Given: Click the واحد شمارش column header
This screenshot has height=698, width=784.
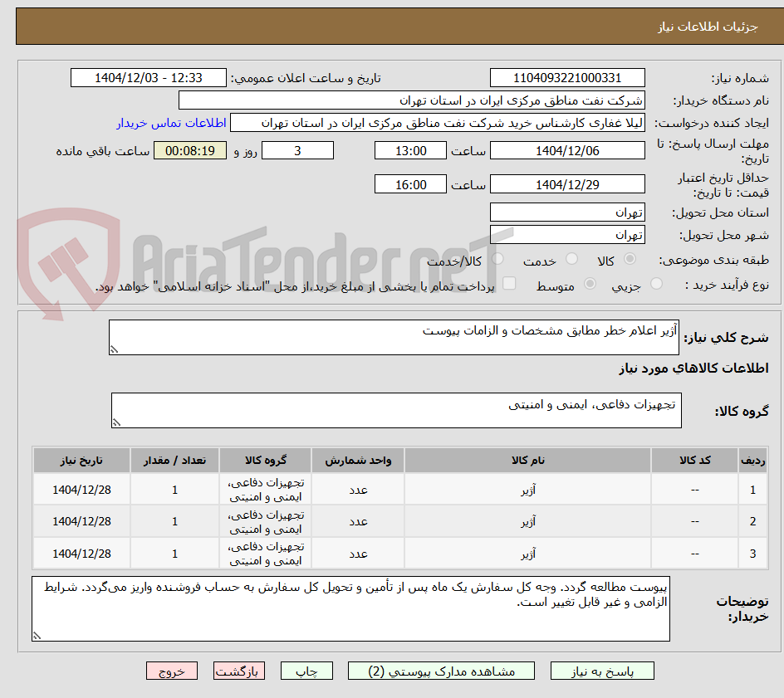Looking at the screenshot, I should click(x=358, y=460).
